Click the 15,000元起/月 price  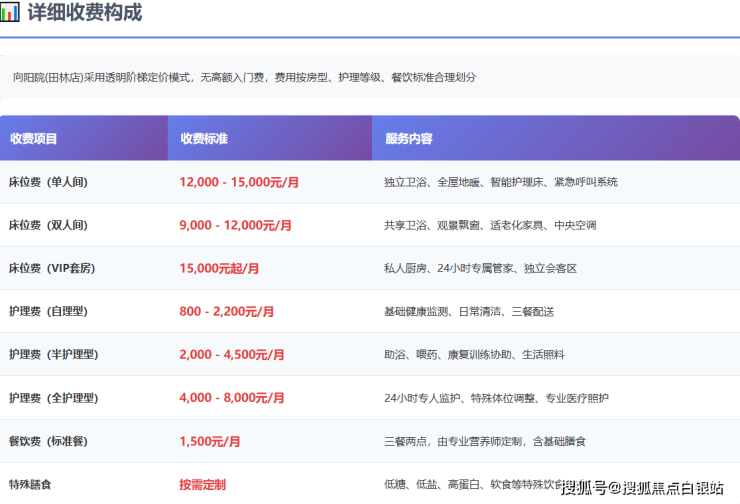pos(219,268)
